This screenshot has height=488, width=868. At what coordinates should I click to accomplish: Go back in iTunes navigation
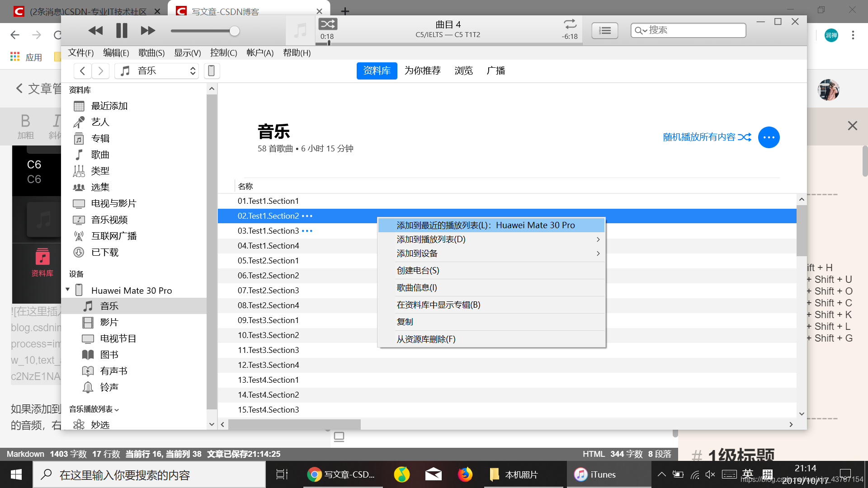82,71
